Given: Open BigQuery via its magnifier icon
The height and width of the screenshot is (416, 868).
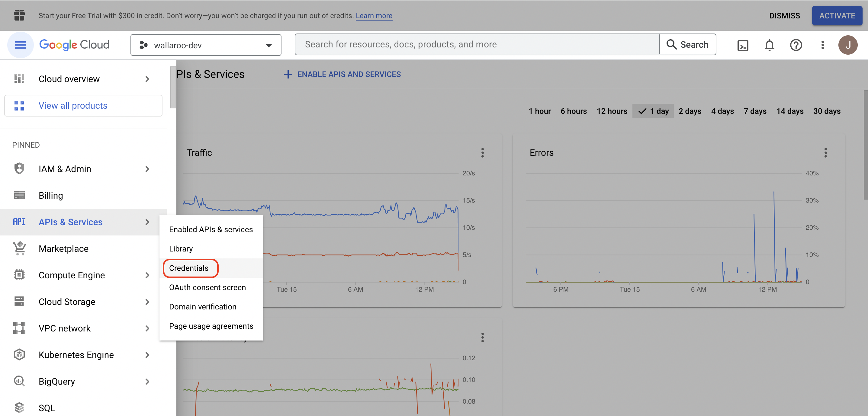Looking at the screenshot, I should point(19,381).
